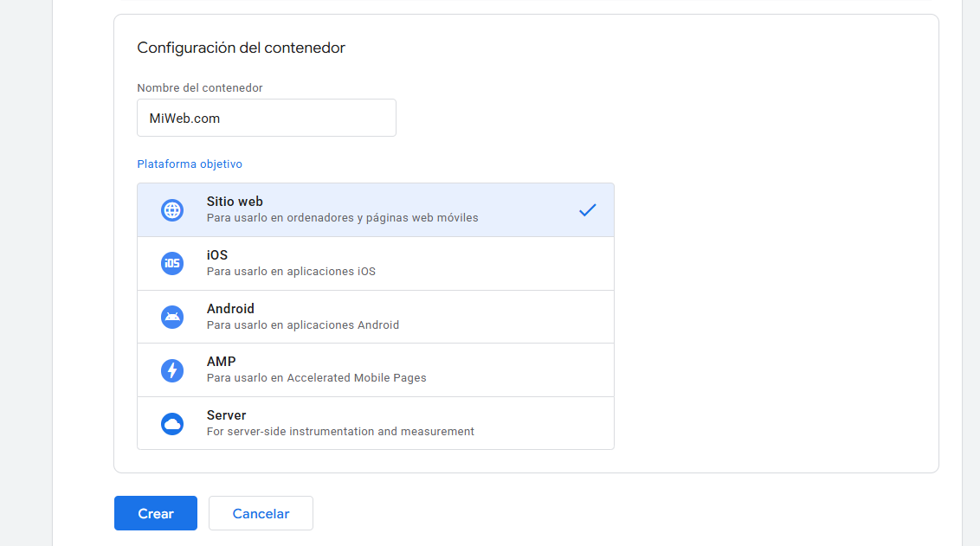
Task: Click the AMP lightning bolt icon
Action: click(x=172, y=370)
